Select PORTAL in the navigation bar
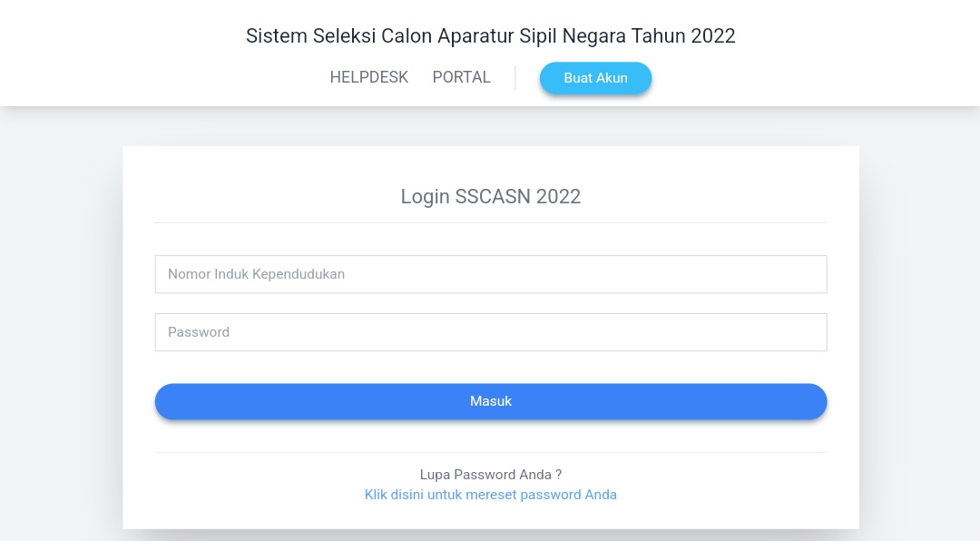The image size is (980, 541). pyautogui.click(x=461, y=77)
